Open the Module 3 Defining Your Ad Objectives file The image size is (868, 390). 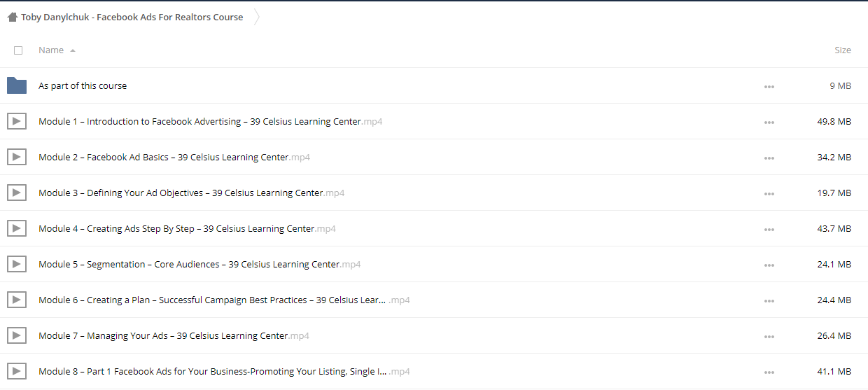coord(191,193)
